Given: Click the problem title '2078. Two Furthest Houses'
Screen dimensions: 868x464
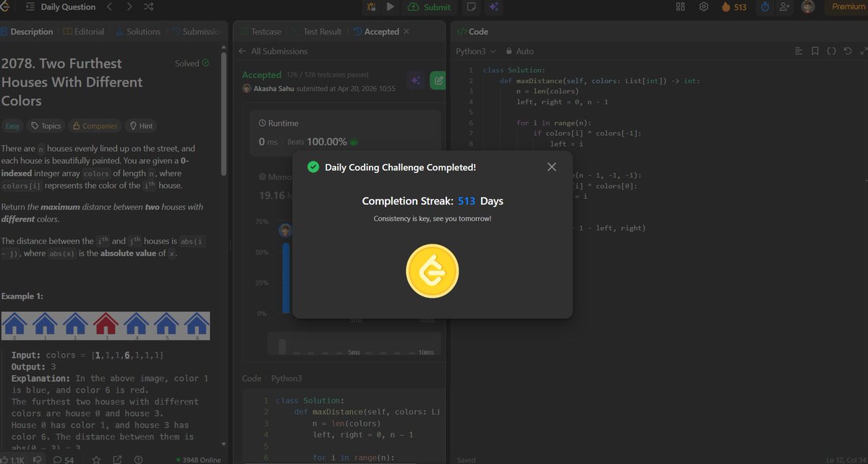Looking at the screenshot, I should click(72, 82).
